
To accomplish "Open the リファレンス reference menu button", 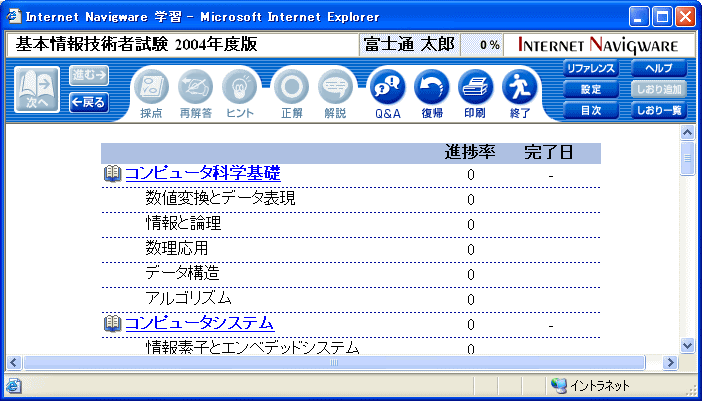I will 590,69.
